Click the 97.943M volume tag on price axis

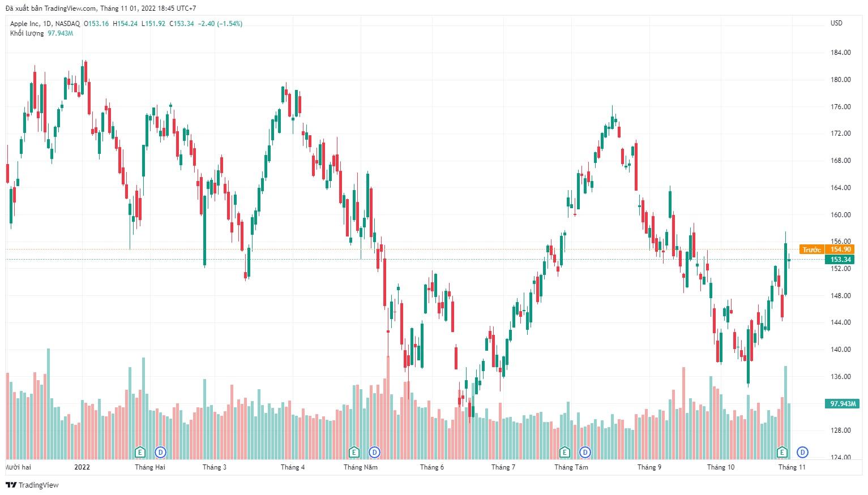[843, 404]
